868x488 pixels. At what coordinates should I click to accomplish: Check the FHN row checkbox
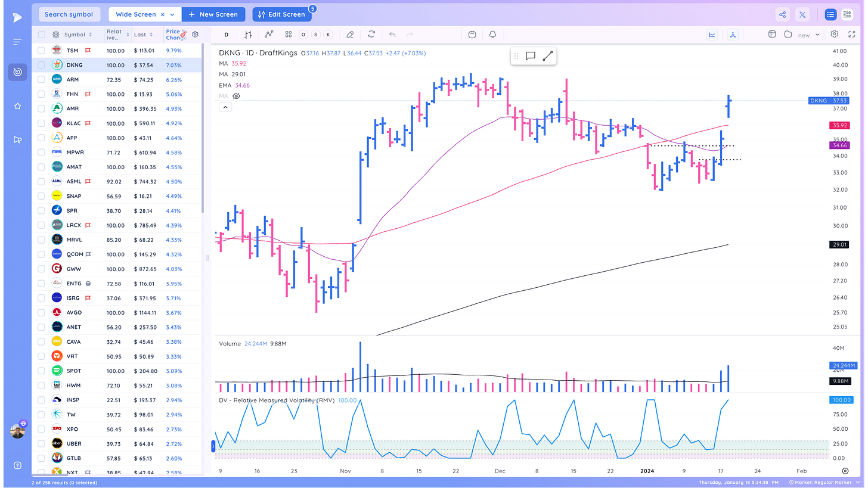coord(41,94)
